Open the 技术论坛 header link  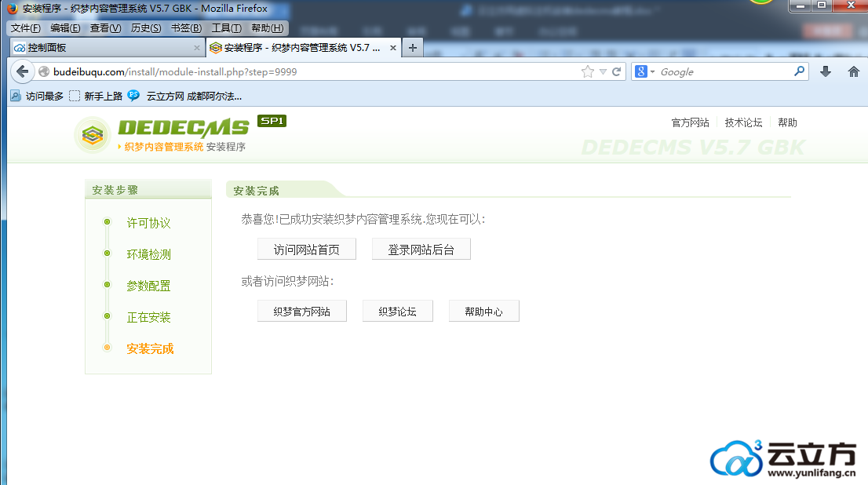tap(743, 122)
